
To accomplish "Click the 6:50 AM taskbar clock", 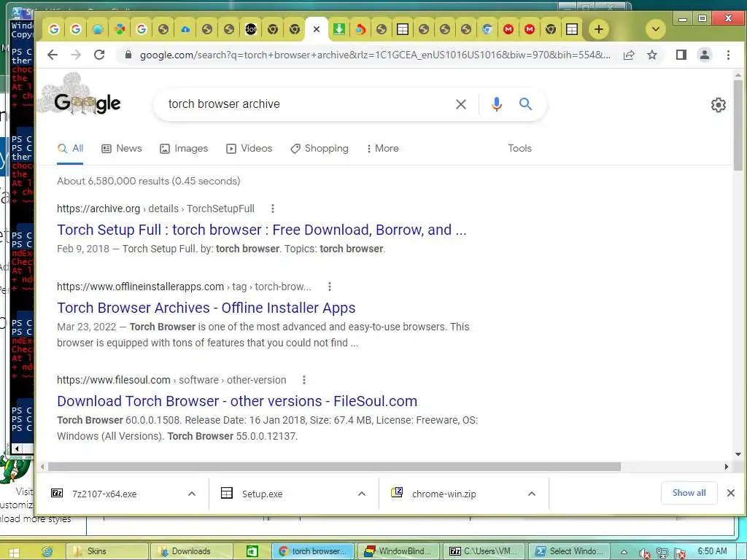I will tap(712, 551).
